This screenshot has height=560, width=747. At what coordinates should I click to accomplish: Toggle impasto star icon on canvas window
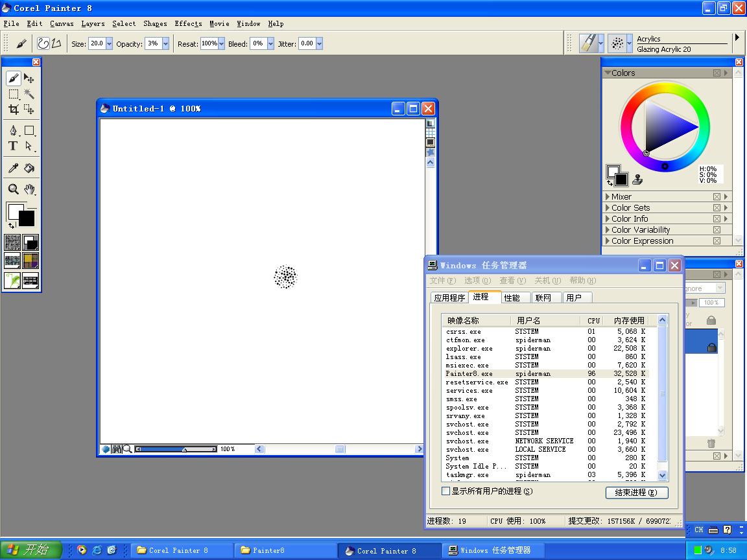click(430, 152)
